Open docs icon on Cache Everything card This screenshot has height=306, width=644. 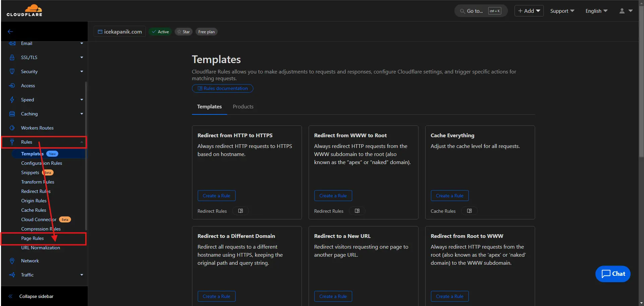pos(469,211)
